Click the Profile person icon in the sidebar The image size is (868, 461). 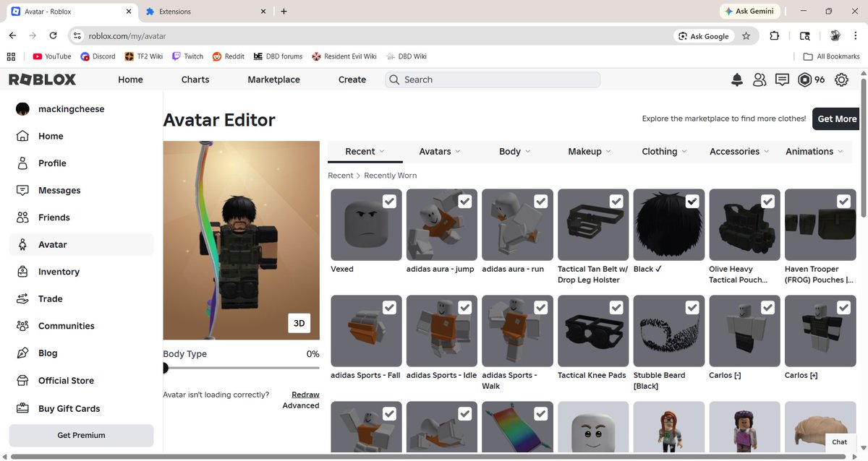tap(22, 163)
